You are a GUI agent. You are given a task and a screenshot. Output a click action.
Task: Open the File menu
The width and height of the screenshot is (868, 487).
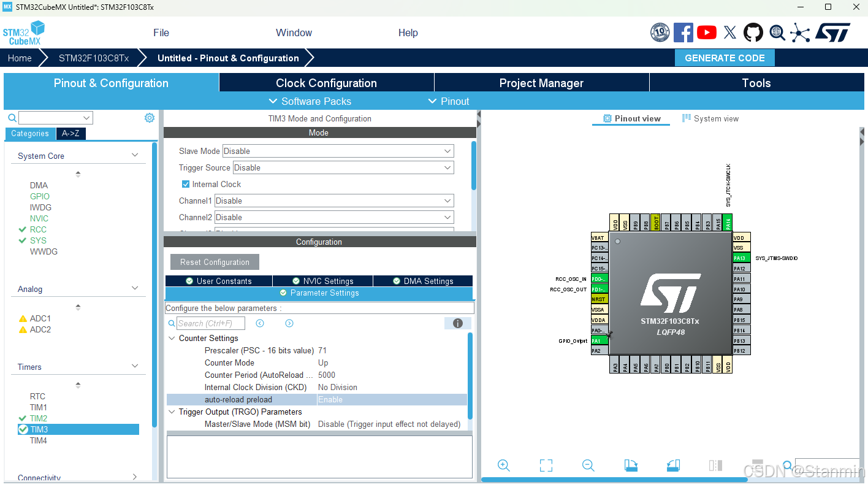(x=161, y=33)
